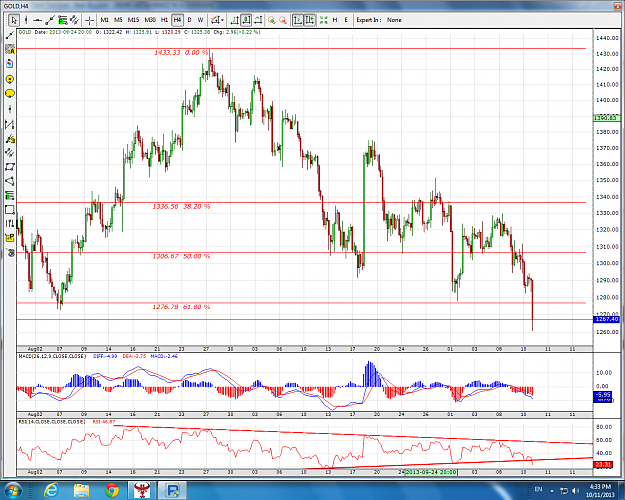Open the Expert In selector showing None
Screen dimensions: 625x500
[x=394, y=20]
